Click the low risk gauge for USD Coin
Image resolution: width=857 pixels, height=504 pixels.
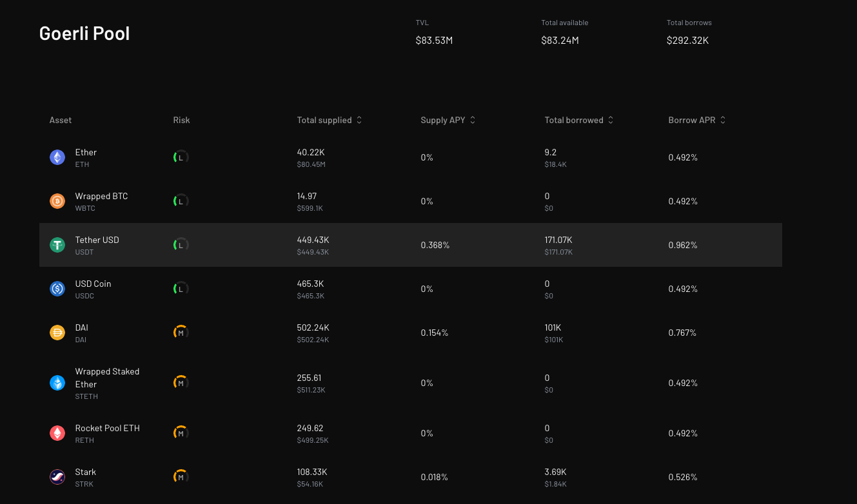pyautogui.click(x=181, y=289)
